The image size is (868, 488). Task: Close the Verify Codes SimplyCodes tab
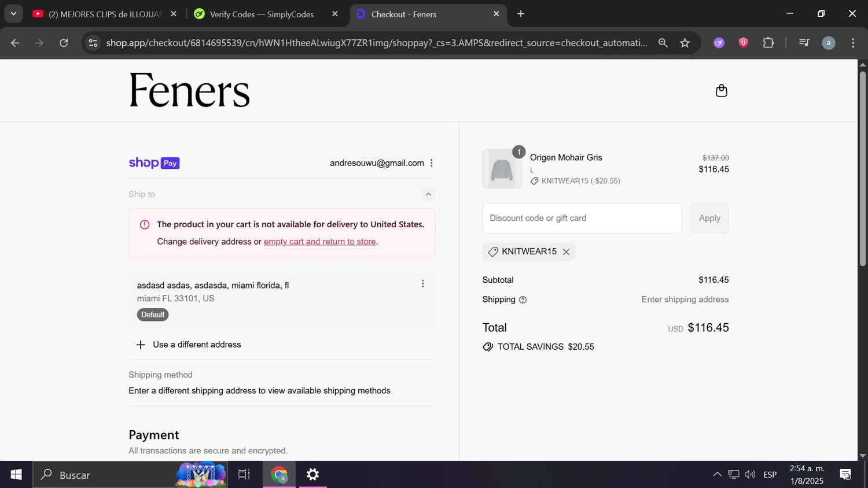tap(335, 14)
